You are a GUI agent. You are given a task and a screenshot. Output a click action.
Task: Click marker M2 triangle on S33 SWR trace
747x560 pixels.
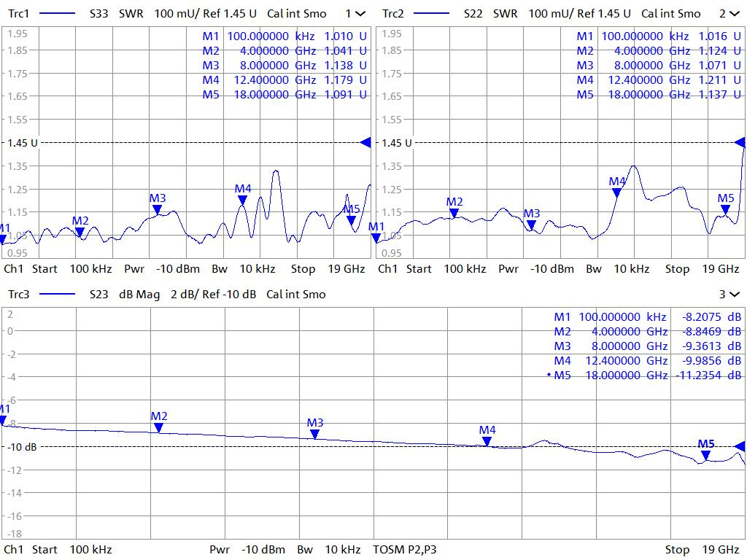(x=80, y=232)
